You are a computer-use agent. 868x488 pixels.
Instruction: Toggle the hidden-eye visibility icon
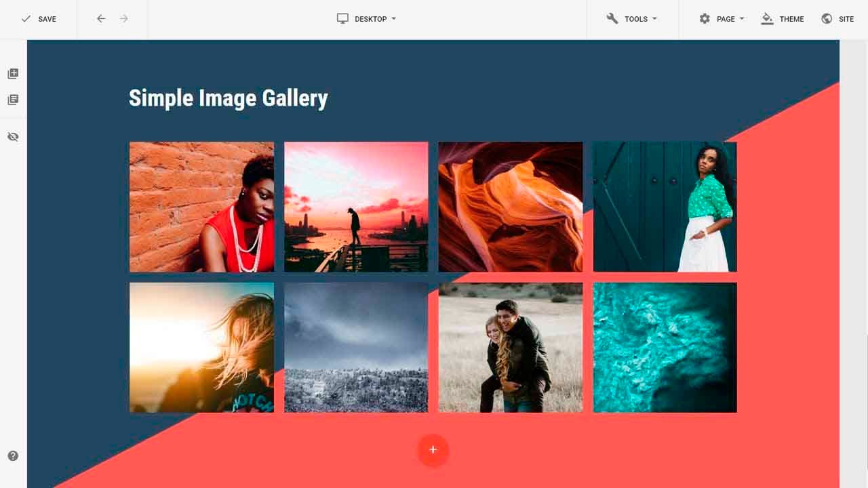13,137
